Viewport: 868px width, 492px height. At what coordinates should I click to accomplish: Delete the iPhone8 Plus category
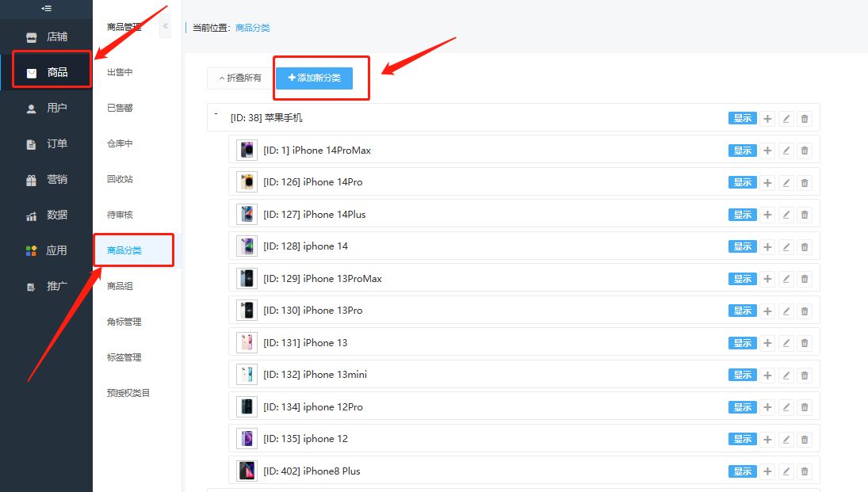[x=805, y=471]
